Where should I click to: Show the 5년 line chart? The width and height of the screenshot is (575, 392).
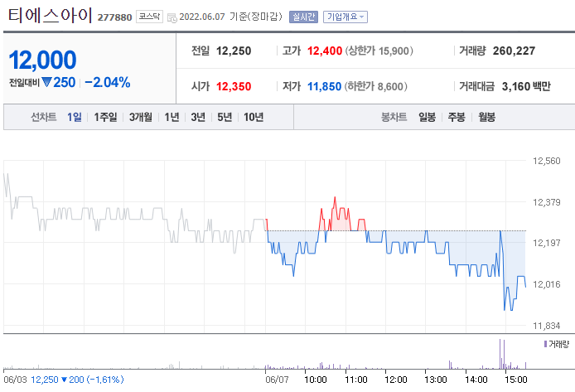pos(225,117)
